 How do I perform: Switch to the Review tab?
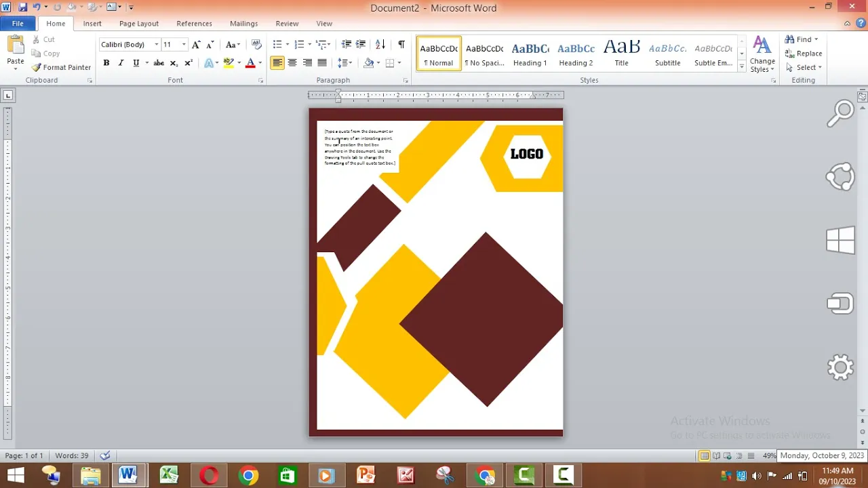click(x=287, y=24)
